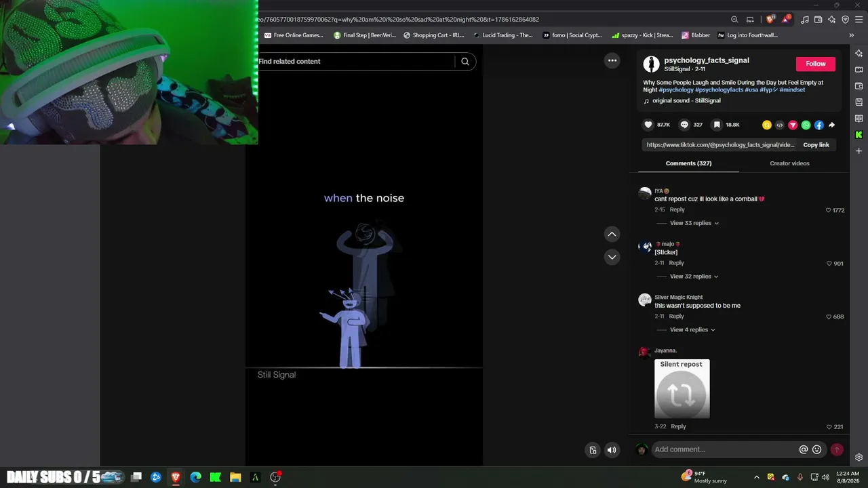Screen dimensions: 868x488
Task: Launch OBS Studio from the taskbar
Action: [x=275, y=477]
